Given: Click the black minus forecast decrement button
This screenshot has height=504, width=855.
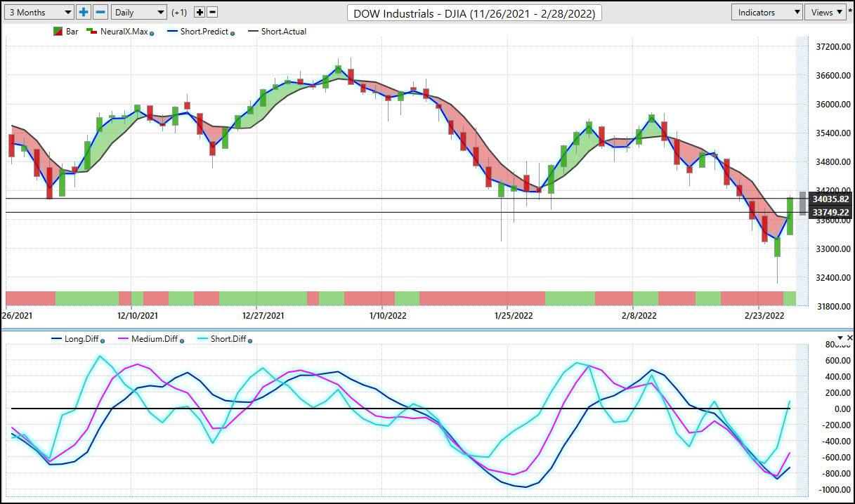Looking at the screenshot, I should [x=213, y=13].
